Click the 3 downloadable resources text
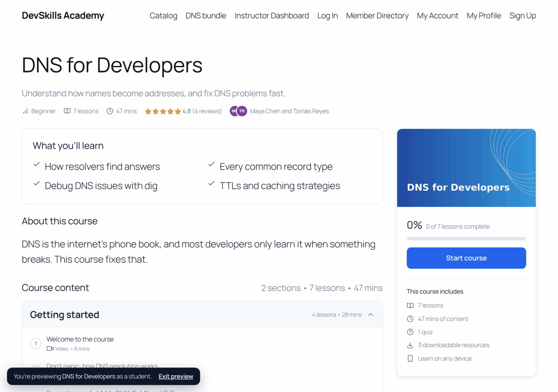Screen dimensions: 558x392 click(x=453, y=345)
